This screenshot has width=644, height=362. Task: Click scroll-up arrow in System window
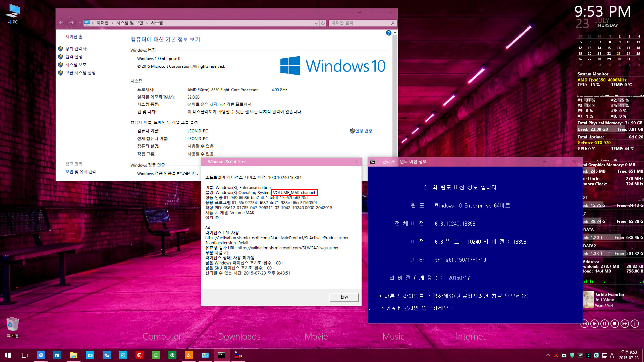(395, 33)
